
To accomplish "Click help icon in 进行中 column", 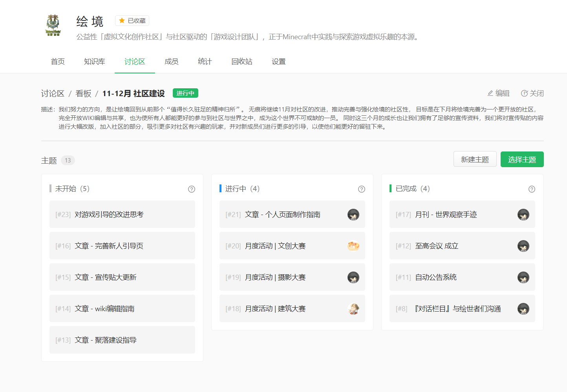I will 362,189.
